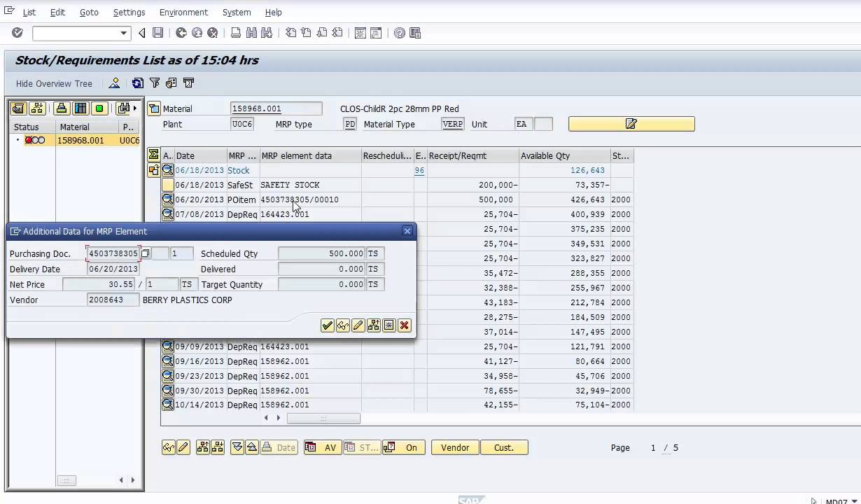Click the Collapse all double-up arrow icon
The image size is (861, 504).
[251, 447]
